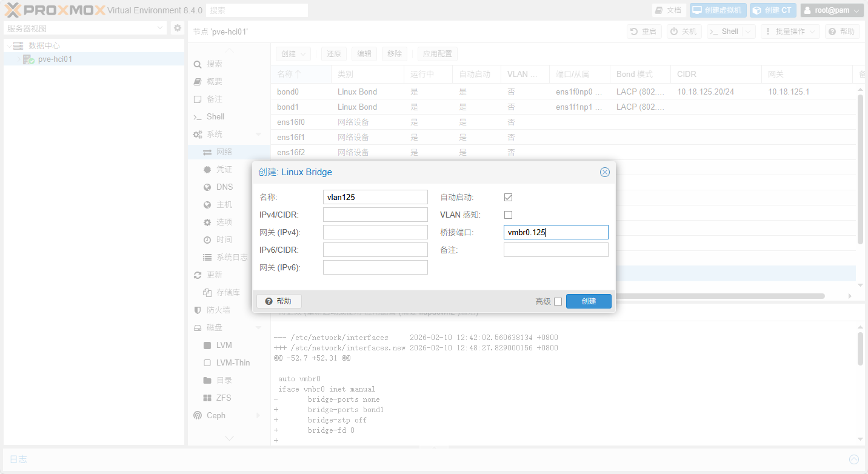The height and width of the screenshot is (474, 868).
Task: Enable the VLAN 感知 checkbox
Action: coord(509,215)
